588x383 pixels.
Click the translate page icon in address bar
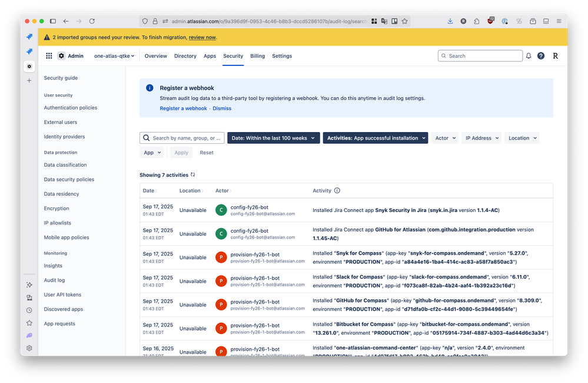point(384,21)
